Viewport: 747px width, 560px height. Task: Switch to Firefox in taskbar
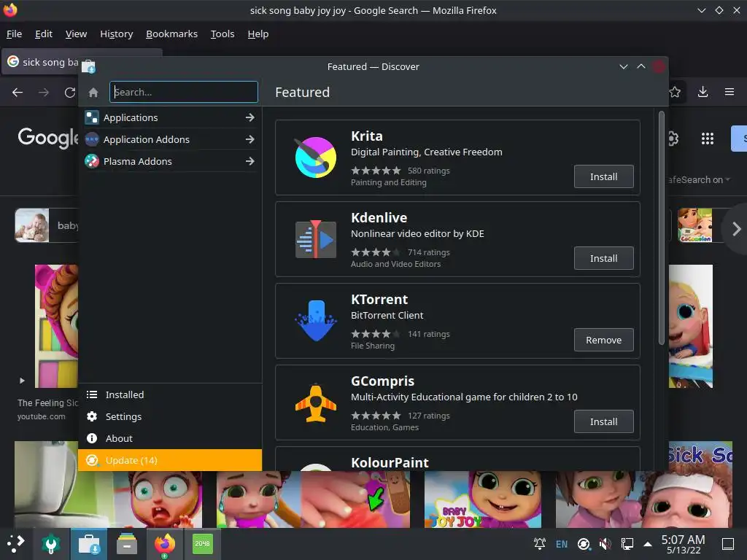[165, 544]
